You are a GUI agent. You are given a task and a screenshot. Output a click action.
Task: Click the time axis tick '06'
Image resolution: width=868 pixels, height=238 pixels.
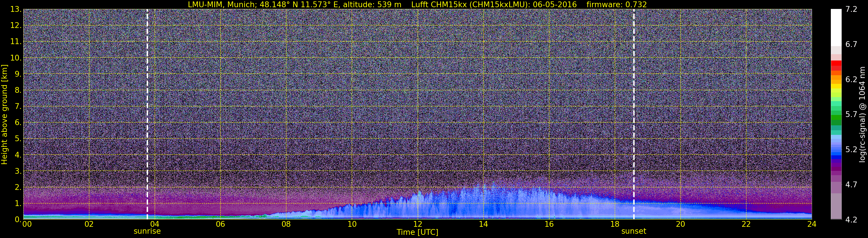(220, 224)
